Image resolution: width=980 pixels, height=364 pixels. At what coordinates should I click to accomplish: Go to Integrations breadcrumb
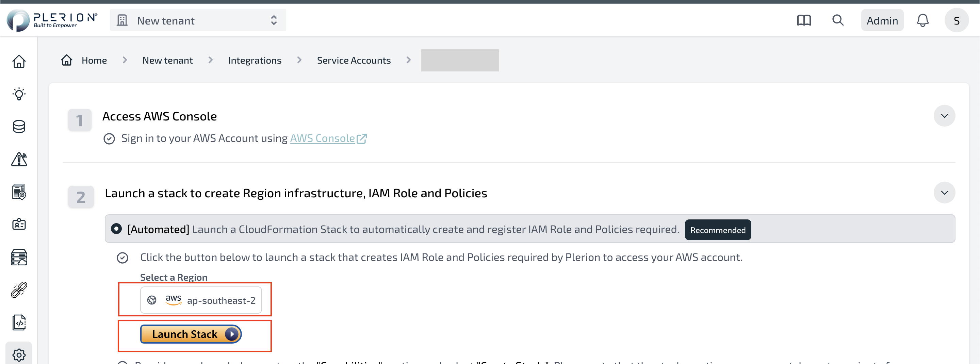(x=255, y=60)
